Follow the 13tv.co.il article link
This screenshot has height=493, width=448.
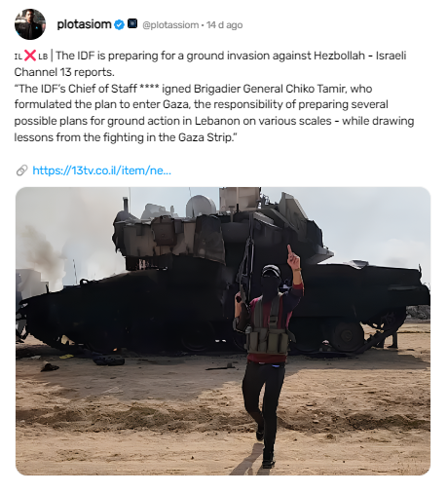(x=101, y=171)
